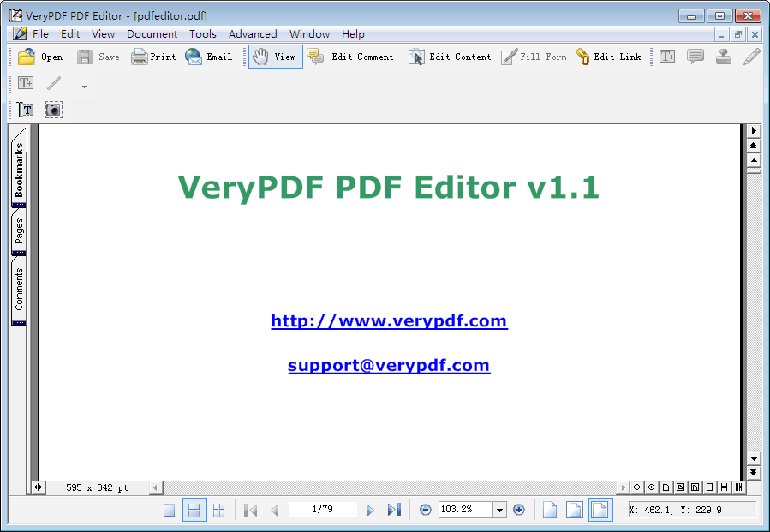Viewport: 770px width, 532px height.
Task: Send the PDF via the Email button
Action: pyautogui.click(x=209, y=57)
